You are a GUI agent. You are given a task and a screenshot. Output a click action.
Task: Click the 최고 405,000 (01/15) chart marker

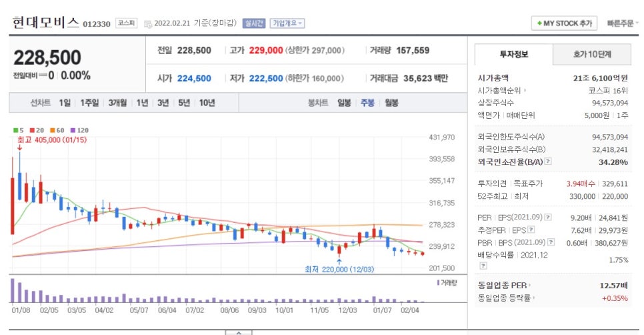[52, 140]
